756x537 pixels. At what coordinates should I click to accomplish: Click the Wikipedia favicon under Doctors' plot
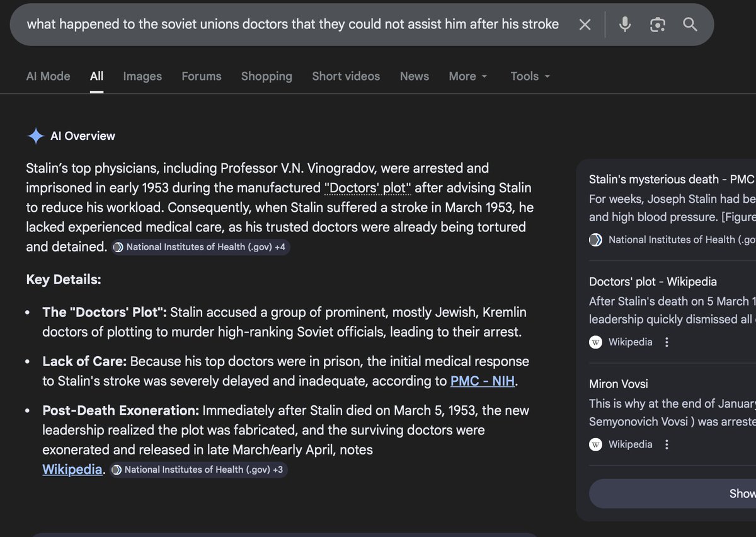[x=595, y=342]
